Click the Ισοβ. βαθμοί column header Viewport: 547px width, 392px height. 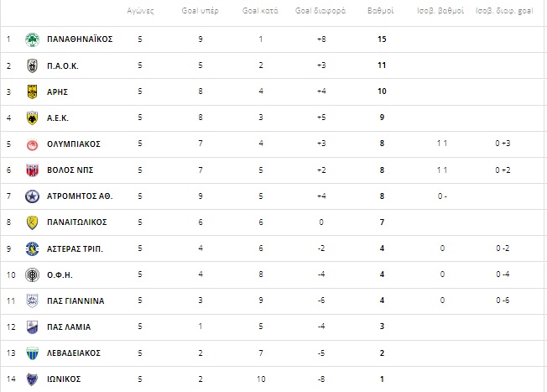[x=440, y=11]
